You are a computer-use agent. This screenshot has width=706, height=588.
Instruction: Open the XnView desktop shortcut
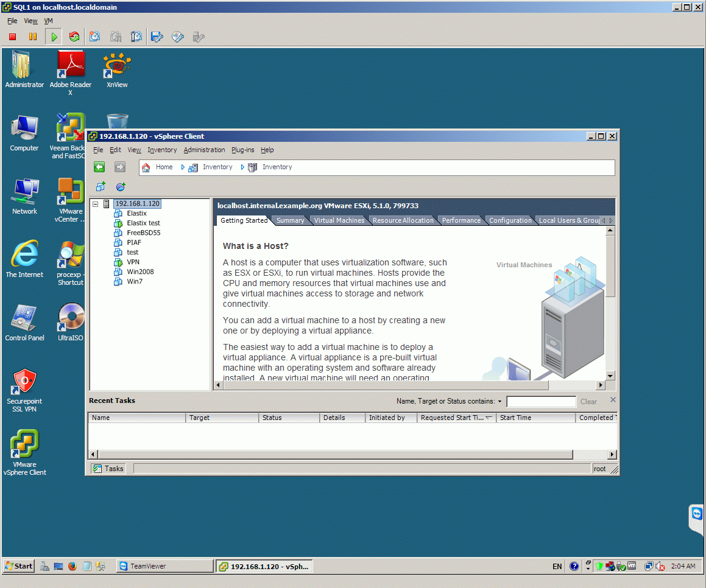coord(117,71)
